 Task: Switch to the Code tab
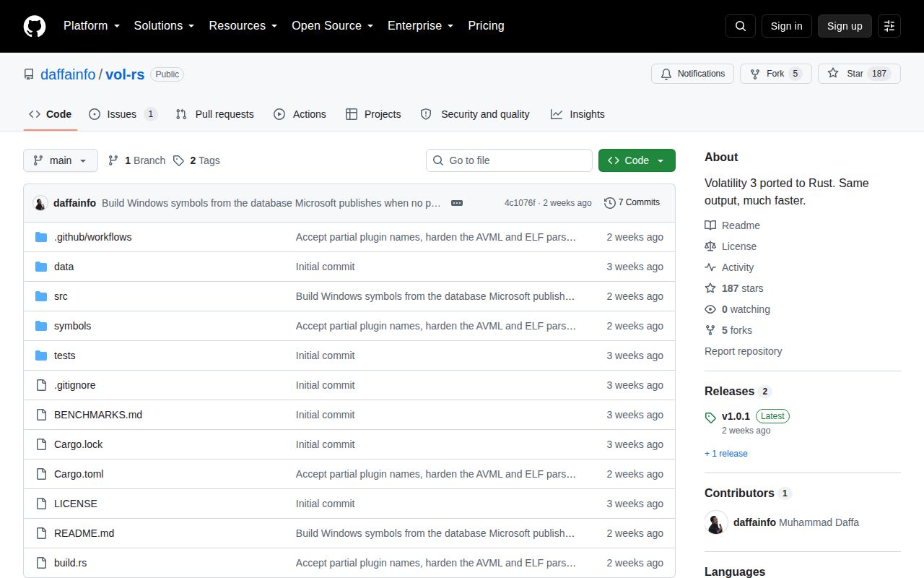[x=51, y=114]
